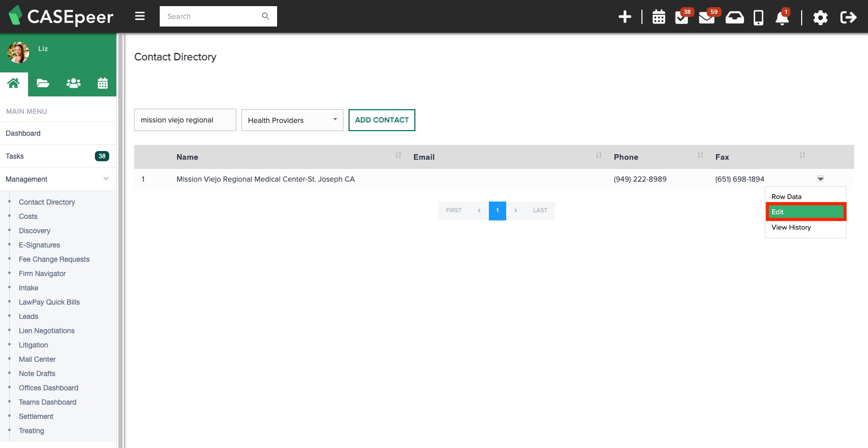This screenshot has width=868, height=448.
Task: Select the home tab icon in sidebar
Action: pos(14,83)
